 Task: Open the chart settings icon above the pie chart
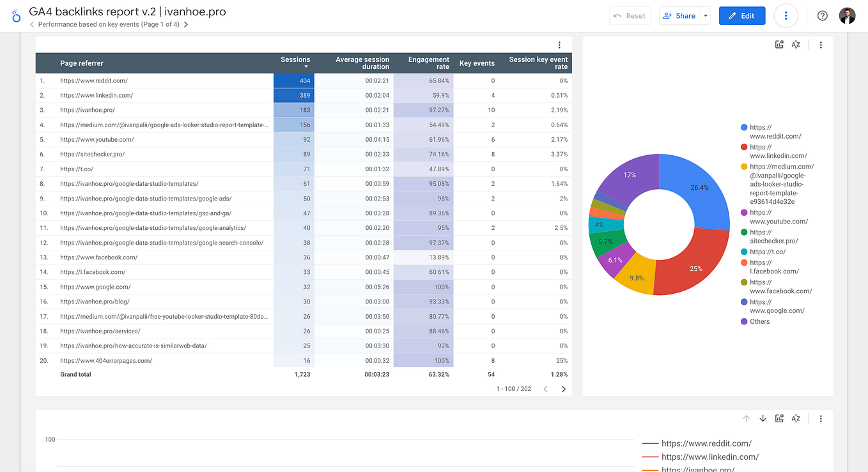point(779,44)
